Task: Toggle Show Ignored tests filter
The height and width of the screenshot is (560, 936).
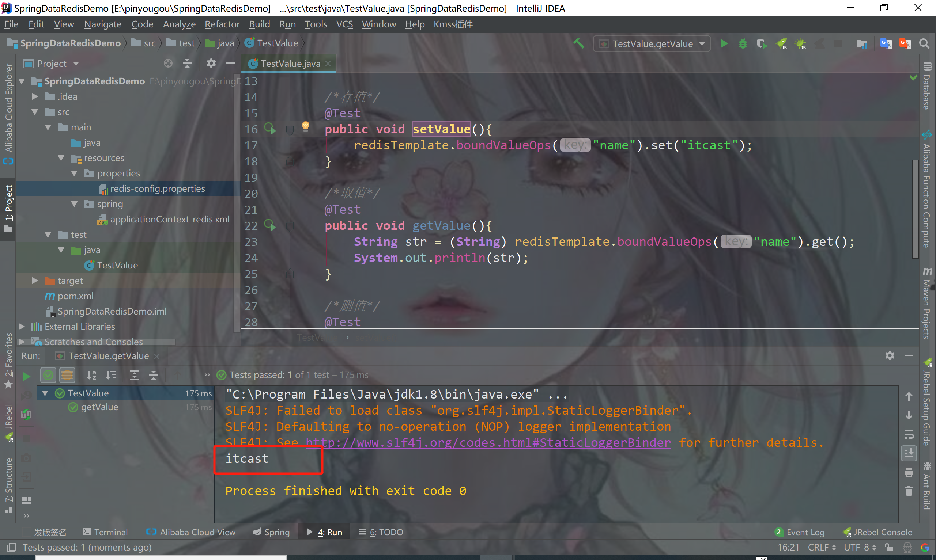Action: [x=67, y=375]
